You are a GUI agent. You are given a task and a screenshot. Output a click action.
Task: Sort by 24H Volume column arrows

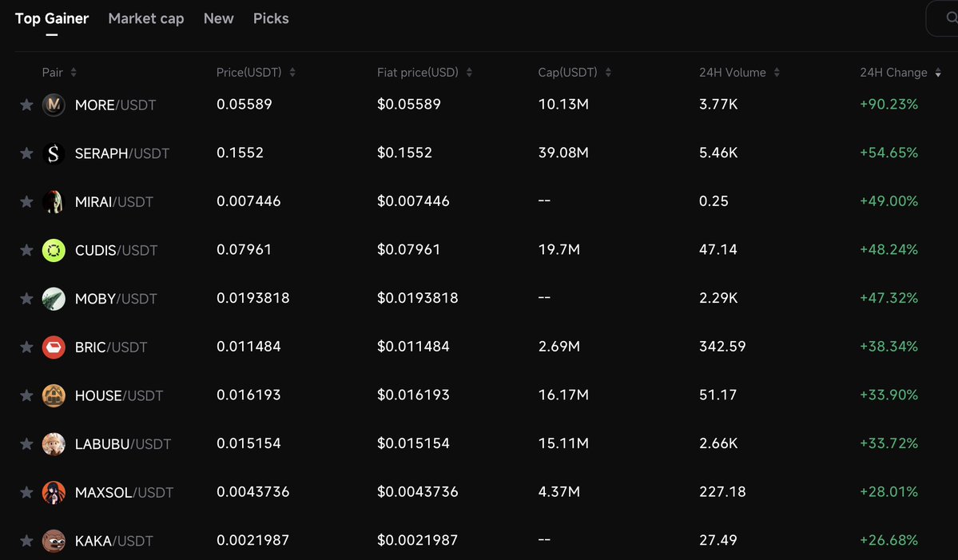coord(777,73)
